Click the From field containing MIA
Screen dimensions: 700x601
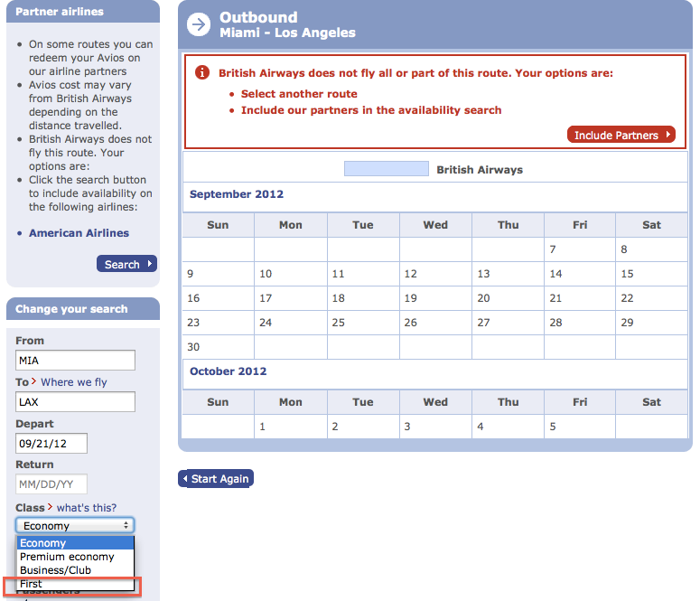coord(76,361)
